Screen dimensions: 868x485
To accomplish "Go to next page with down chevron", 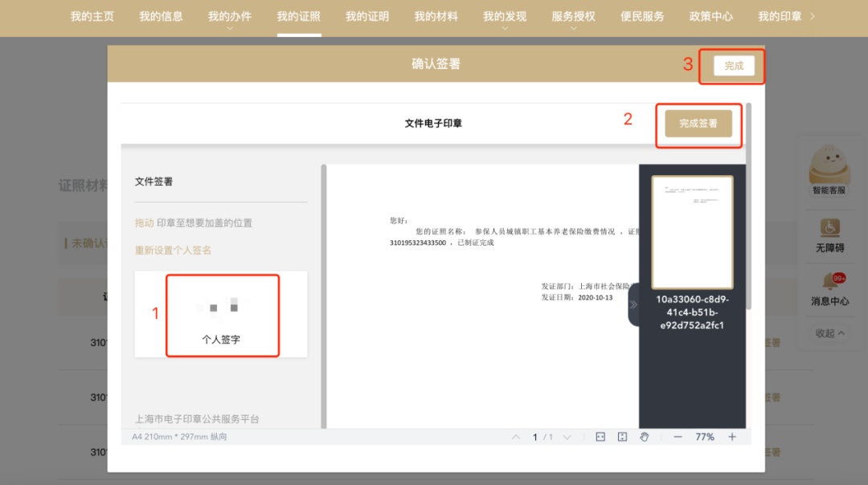I will click(567, 437).
